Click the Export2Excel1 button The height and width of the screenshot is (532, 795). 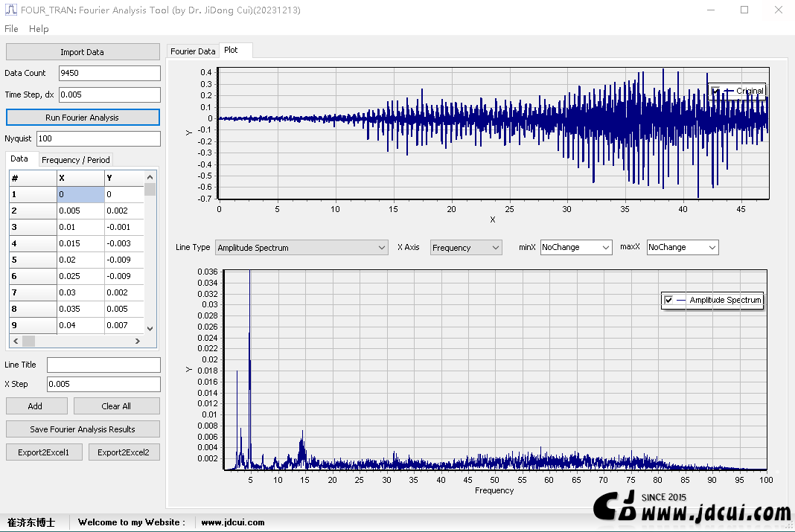tap(44, 452)
